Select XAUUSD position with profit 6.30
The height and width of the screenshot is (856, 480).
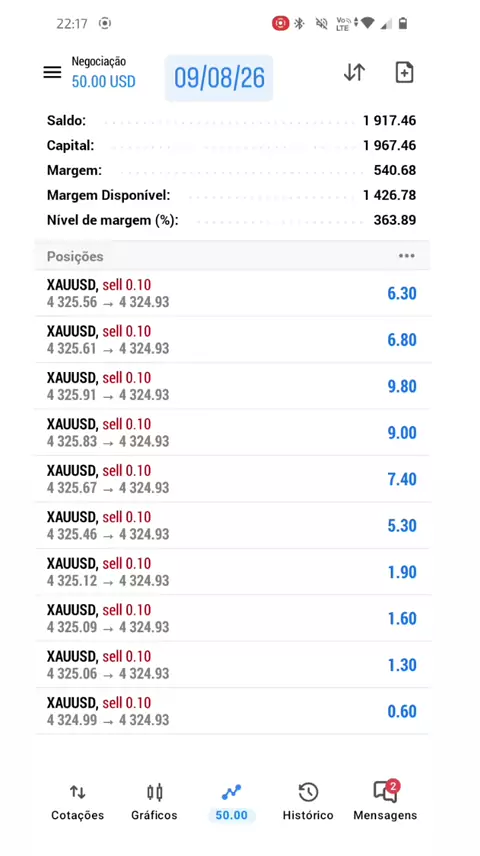point(233,293)
